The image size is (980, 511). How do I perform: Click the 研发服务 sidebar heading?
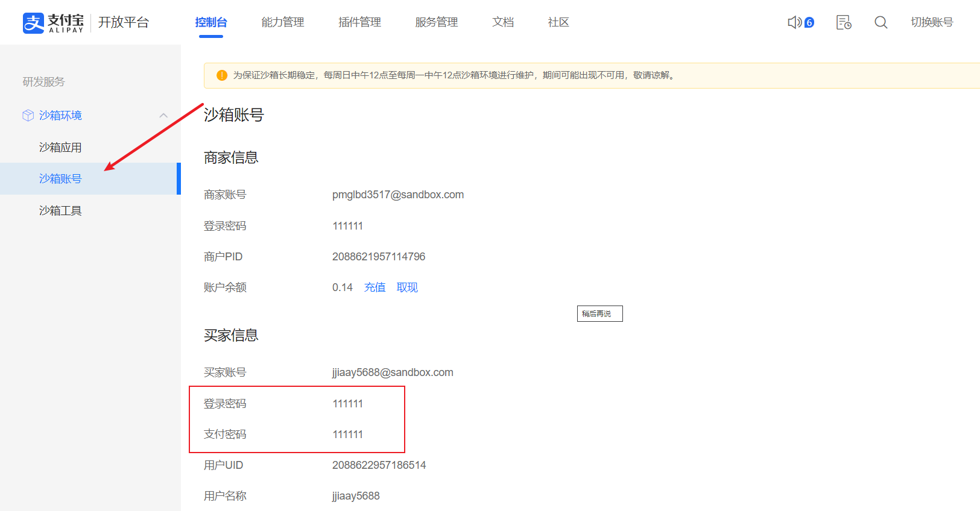(43, 81)
